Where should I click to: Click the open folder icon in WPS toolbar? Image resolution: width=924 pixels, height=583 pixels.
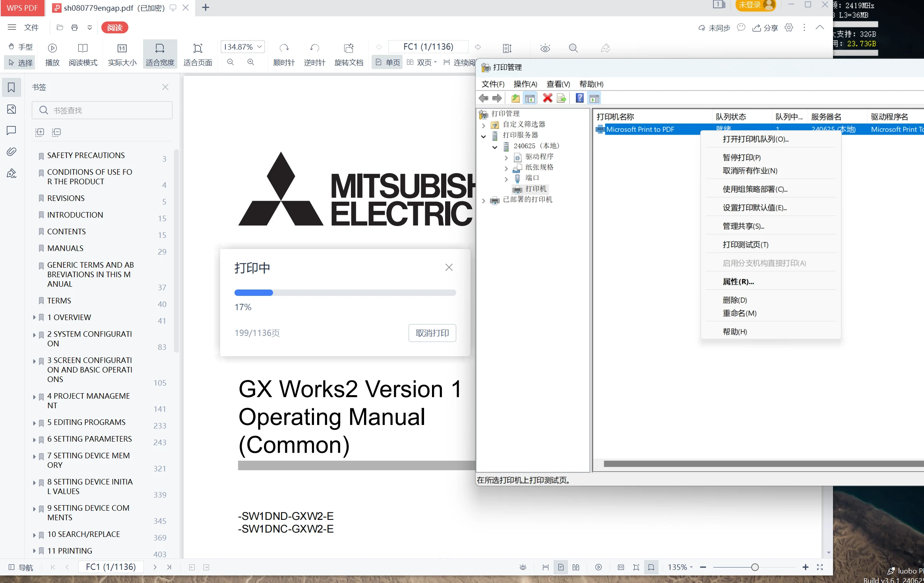pos(60,27)
